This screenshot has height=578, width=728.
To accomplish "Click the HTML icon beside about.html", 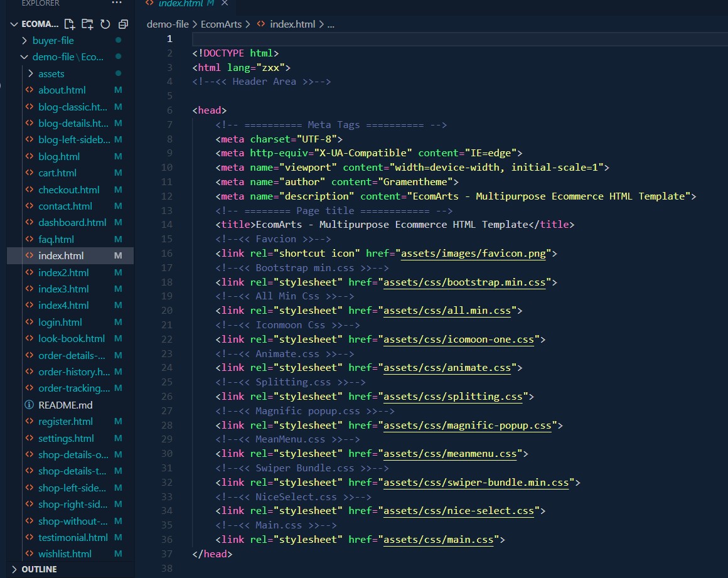I will 29,90.
